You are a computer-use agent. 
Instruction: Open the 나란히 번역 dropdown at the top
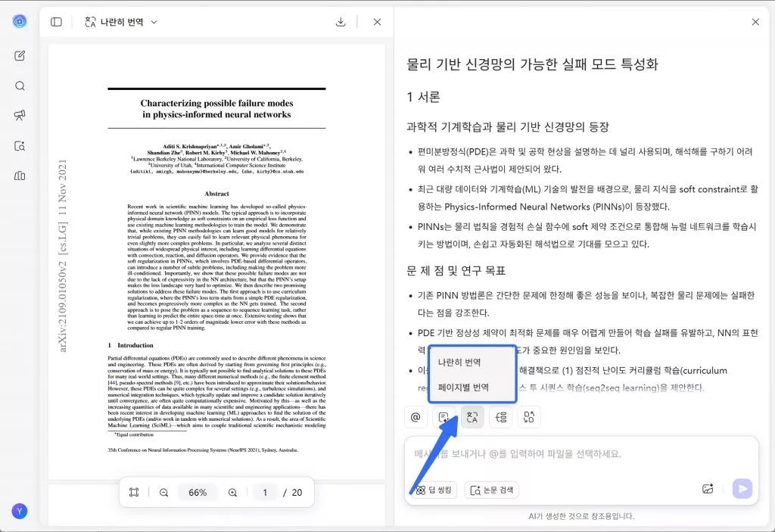coord(121,22)
